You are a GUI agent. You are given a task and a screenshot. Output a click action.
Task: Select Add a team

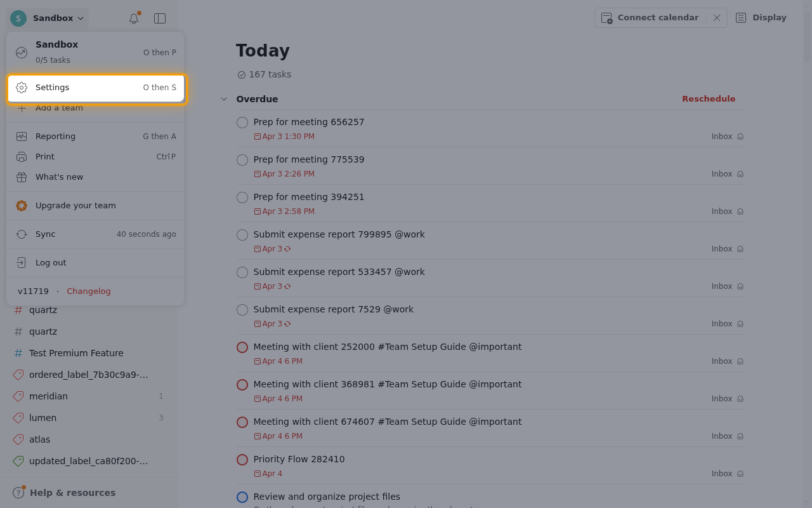click(95, 108)
